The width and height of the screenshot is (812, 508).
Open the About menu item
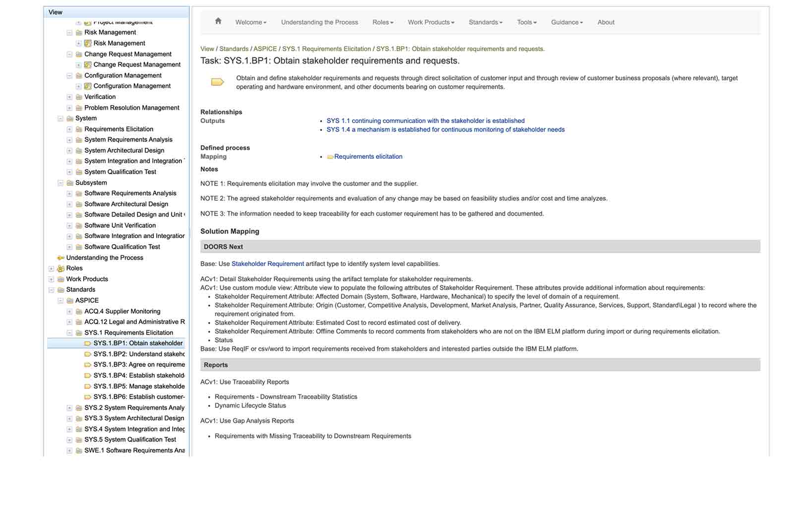click(606, 22)
